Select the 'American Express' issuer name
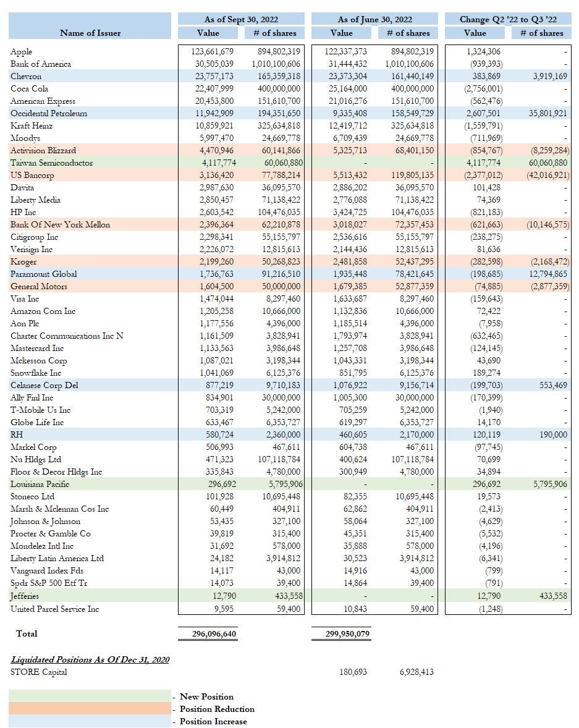Screen dimensions: 579x728 pos(43,101)
